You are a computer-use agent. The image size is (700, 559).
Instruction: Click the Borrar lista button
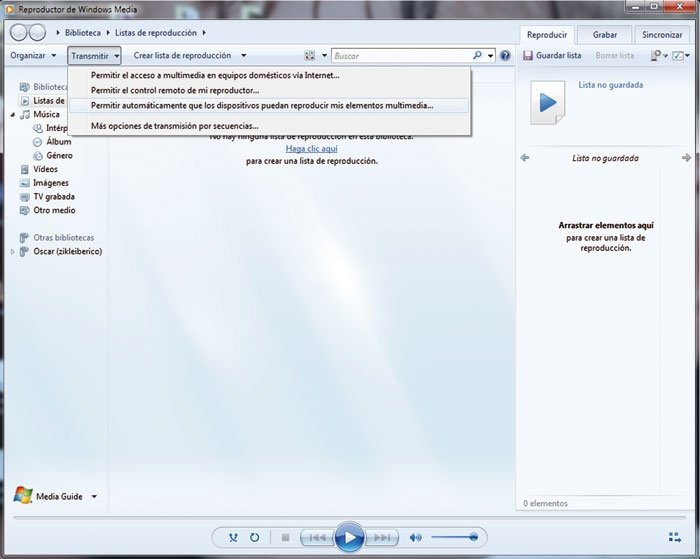click(x=614, y=55)
